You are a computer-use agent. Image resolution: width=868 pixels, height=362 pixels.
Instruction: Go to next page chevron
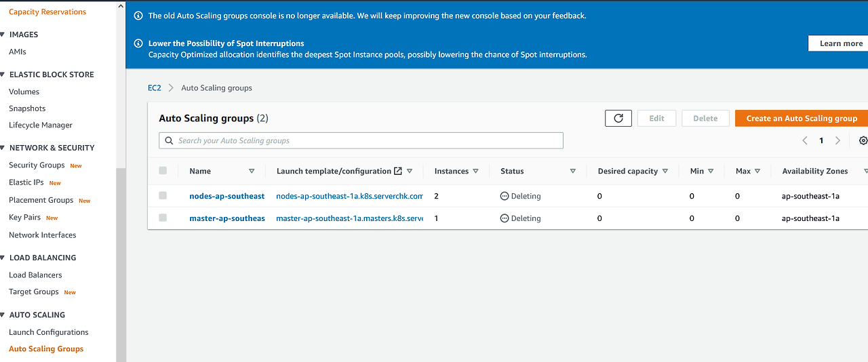[x=838, y=140]
